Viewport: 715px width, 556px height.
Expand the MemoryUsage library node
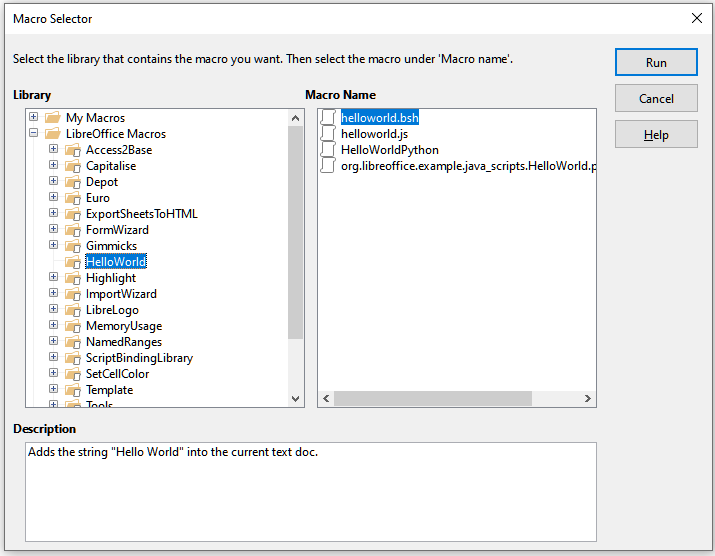(53, 325)
